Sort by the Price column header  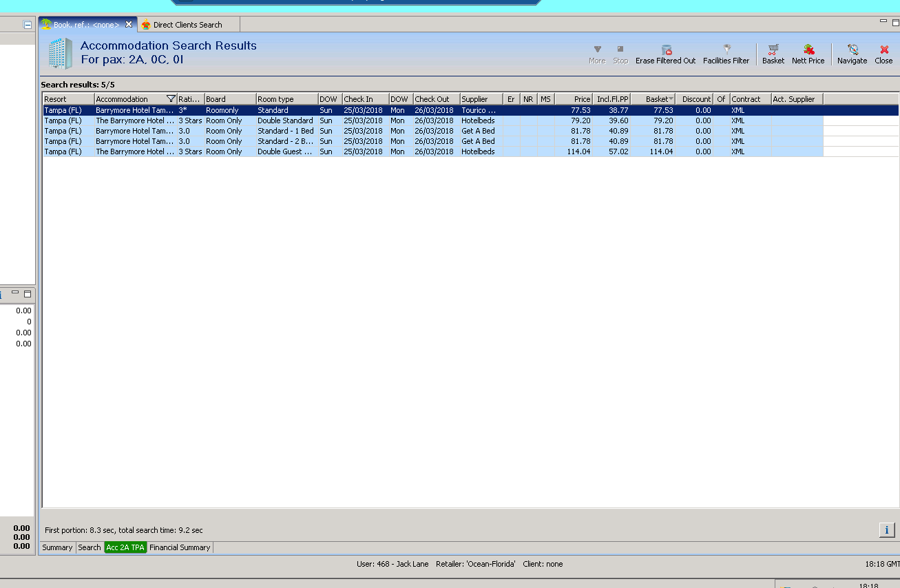pyautogui.click(x=574, y=99)
